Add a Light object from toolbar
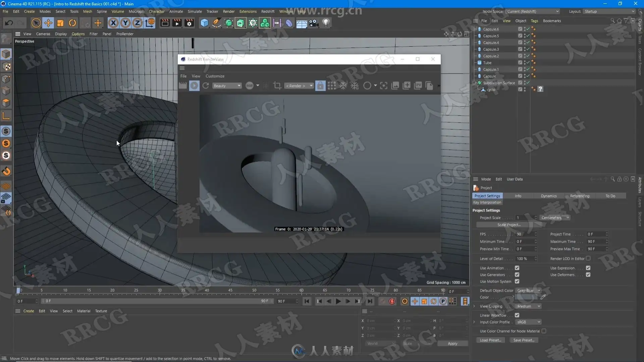The image size is (644, 362). 326,23
